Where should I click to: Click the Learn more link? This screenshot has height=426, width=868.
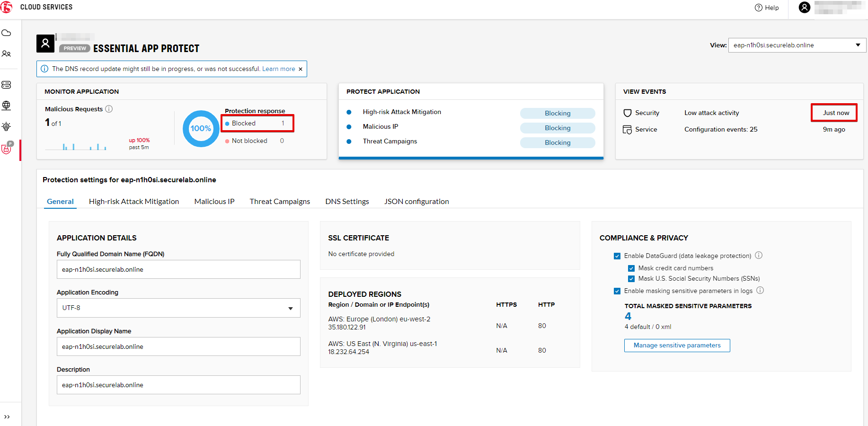[279, 69]
